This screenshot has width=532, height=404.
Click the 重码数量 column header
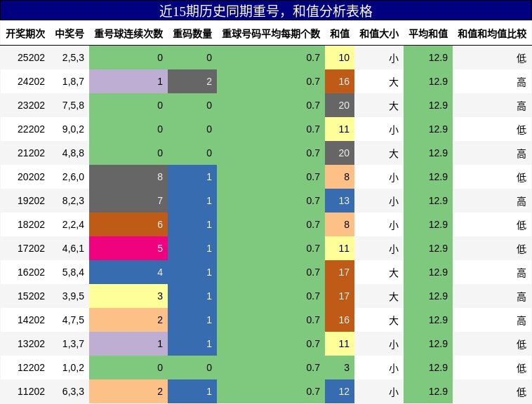[192, 34]
